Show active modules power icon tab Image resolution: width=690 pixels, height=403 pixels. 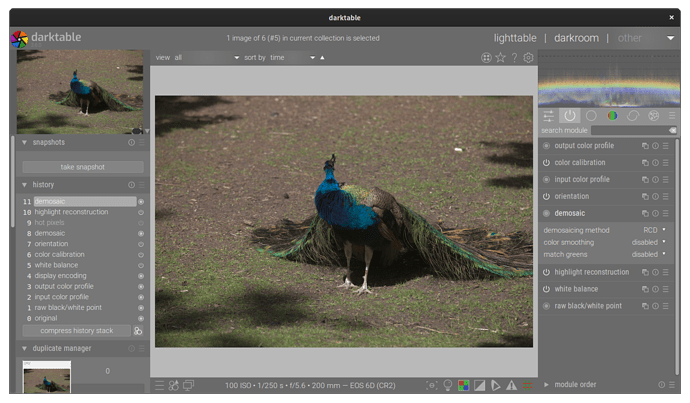click(x=570, y=116)
